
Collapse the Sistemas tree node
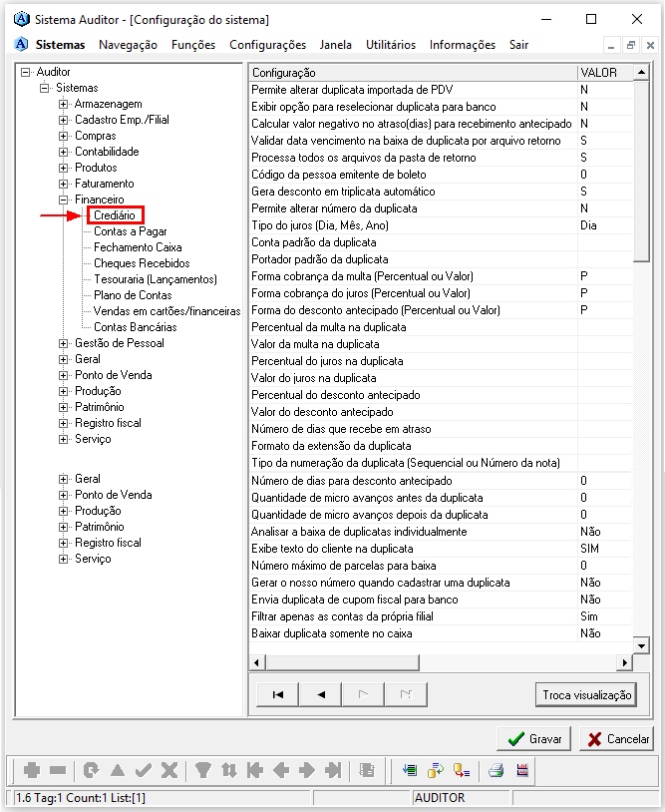(x=45, y=88)
